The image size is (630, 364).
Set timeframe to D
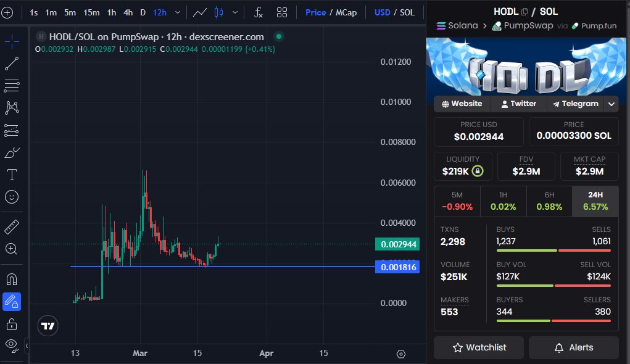coord(143,12)
